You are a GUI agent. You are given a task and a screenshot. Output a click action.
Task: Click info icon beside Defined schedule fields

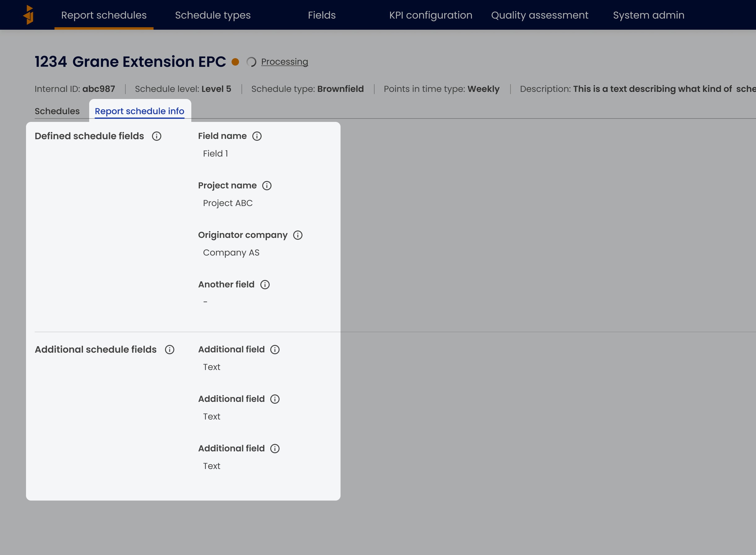157,136
